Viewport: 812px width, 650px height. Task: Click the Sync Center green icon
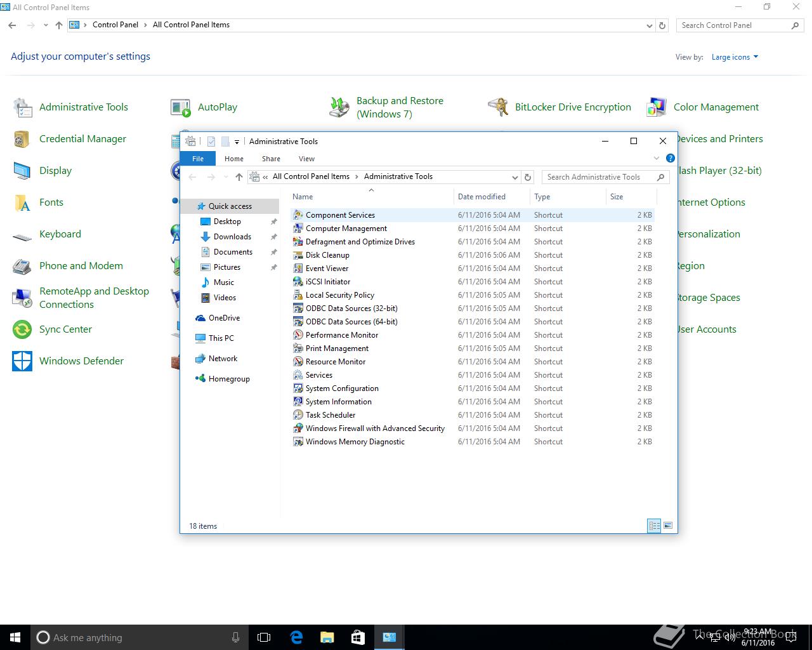pos(22,329)
